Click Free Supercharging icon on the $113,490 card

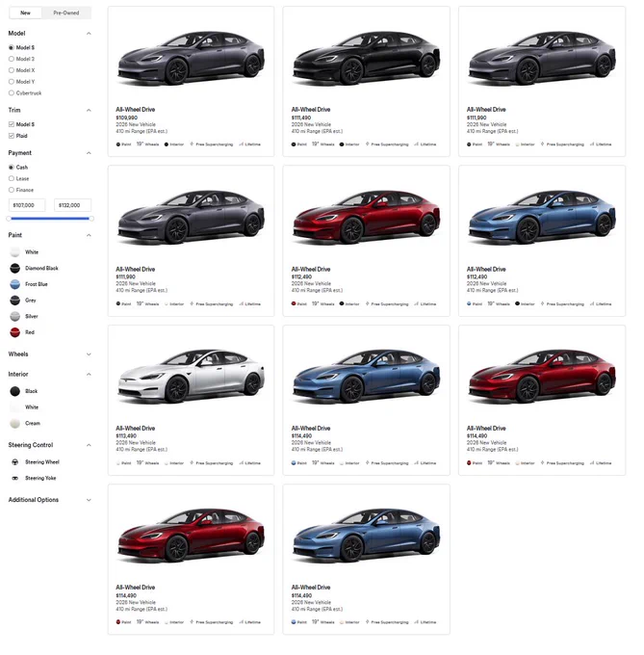[192, 463]
